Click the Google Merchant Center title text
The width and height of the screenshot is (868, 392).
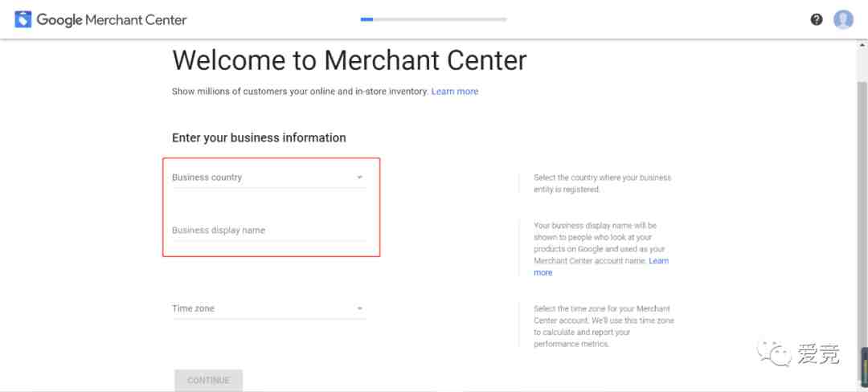[112, 20]
